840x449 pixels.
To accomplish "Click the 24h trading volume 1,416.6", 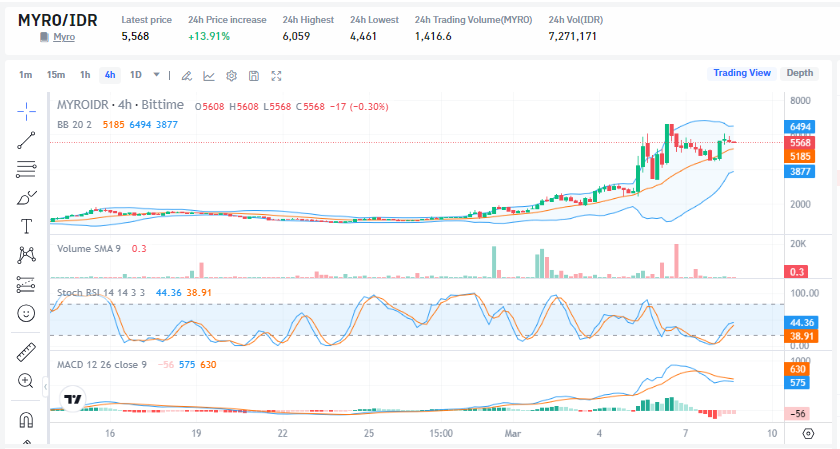I will 433,36.
